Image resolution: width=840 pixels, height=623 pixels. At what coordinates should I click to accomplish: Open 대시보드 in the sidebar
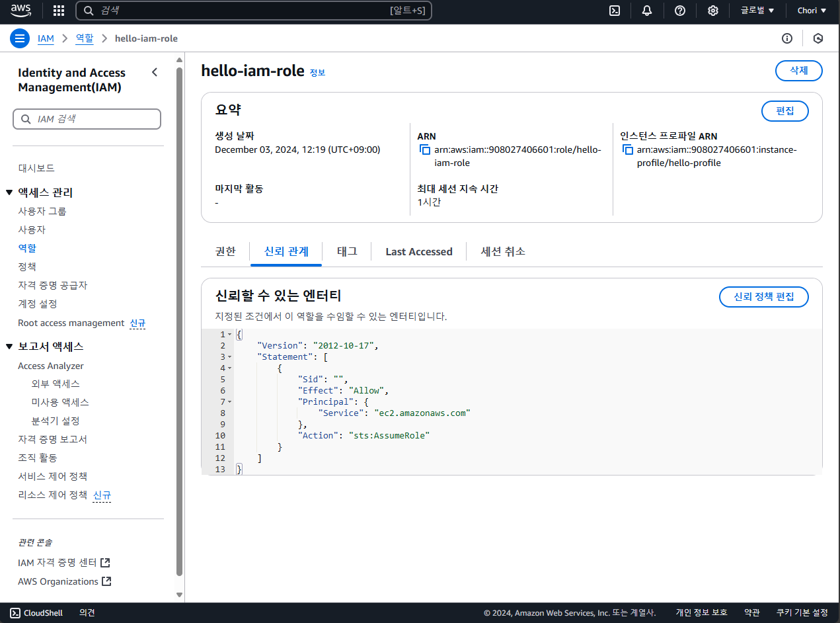click(x=36, y=168)
